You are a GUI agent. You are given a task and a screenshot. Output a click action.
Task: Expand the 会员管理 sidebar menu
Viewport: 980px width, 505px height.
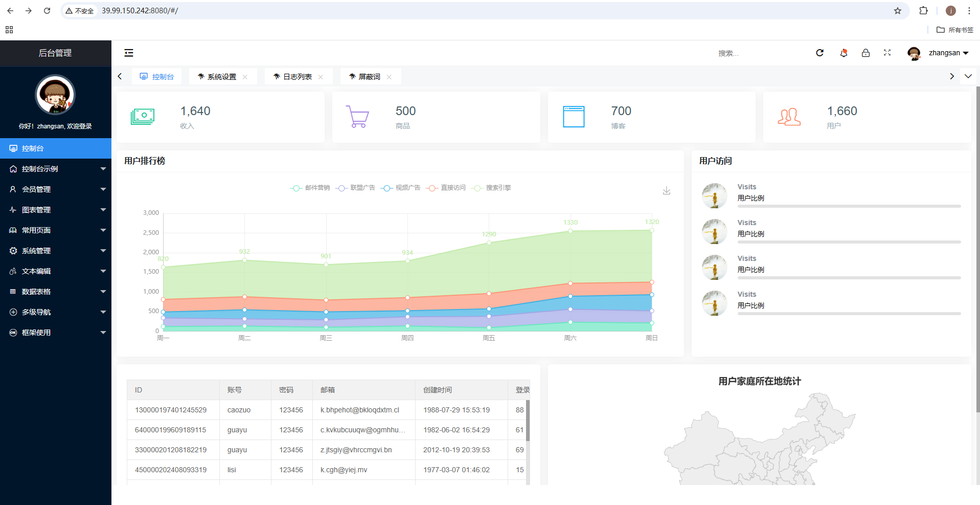click(56, 189)
